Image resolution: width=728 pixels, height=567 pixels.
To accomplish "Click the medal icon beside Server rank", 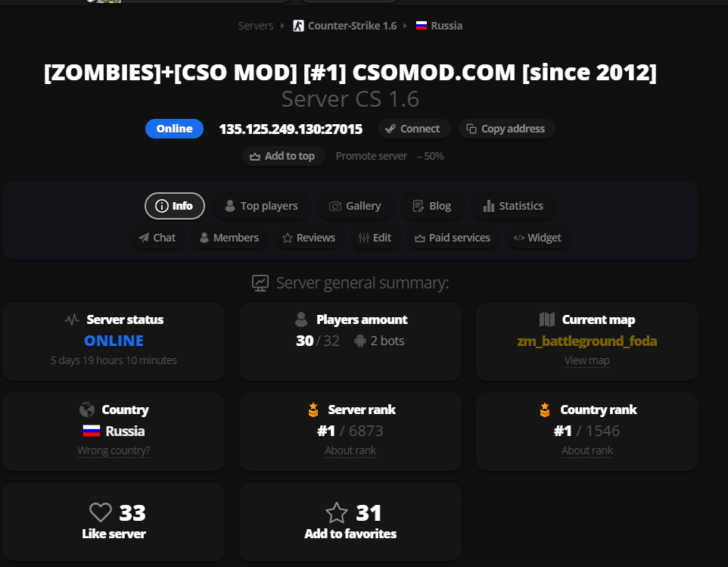I will (313, 410).
